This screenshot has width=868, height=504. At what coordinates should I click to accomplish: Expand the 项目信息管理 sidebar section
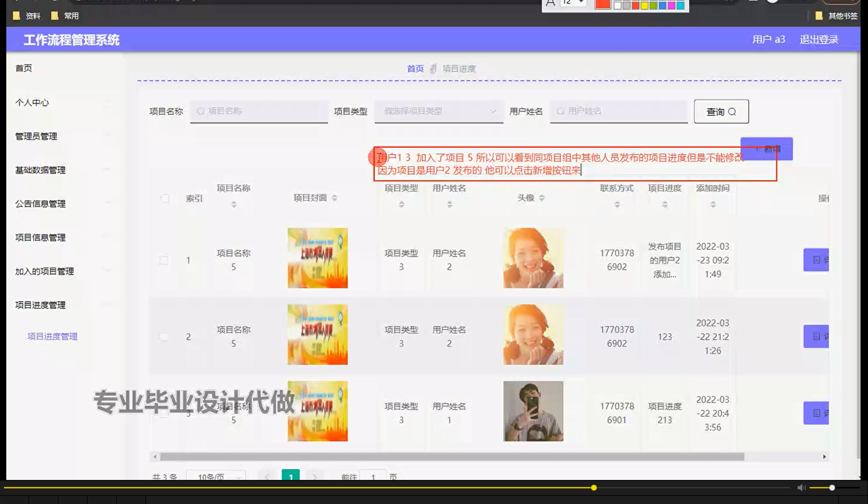click(x=40, y=237)
